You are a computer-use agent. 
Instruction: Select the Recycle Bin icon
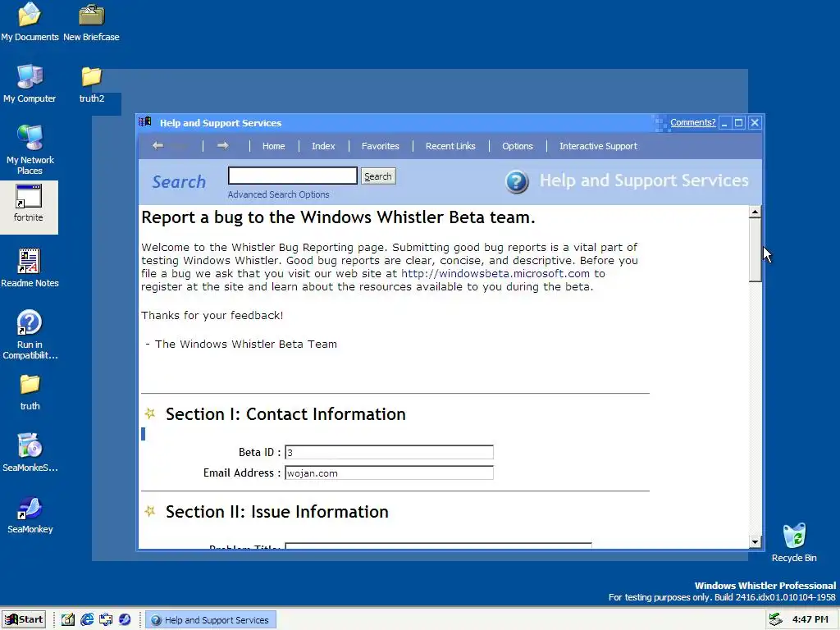794,541
